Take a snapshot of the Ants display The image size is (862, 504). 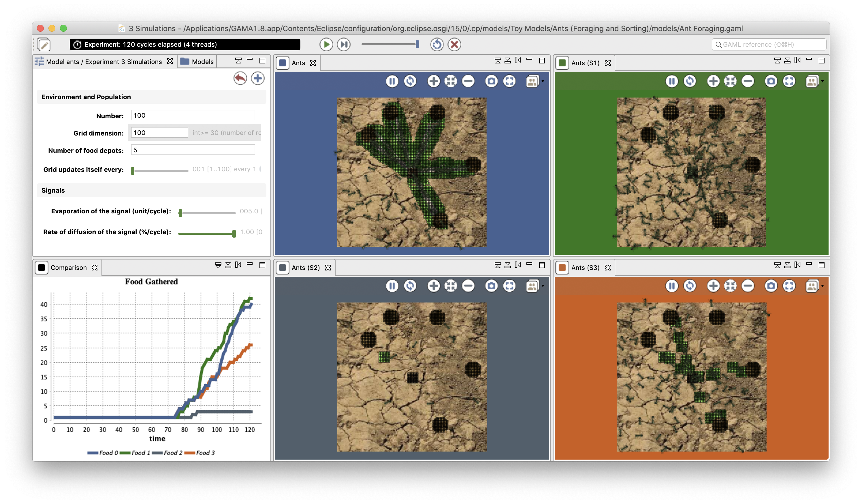tap(491, 81)
